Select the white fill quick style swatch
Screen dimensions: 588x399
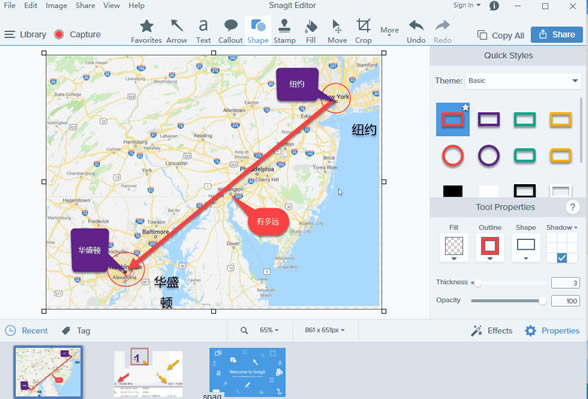click(489, 191)
